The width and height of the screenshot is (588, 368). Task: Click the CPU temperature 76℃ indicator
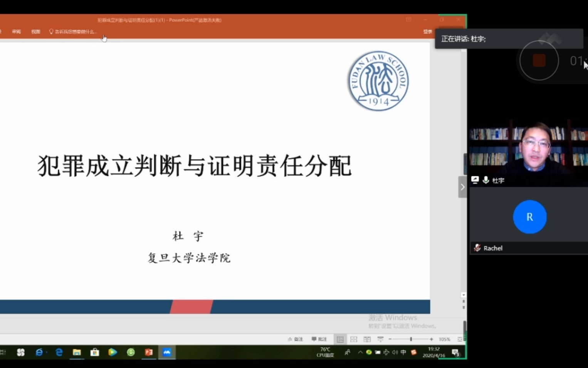[x=325, y=352]
